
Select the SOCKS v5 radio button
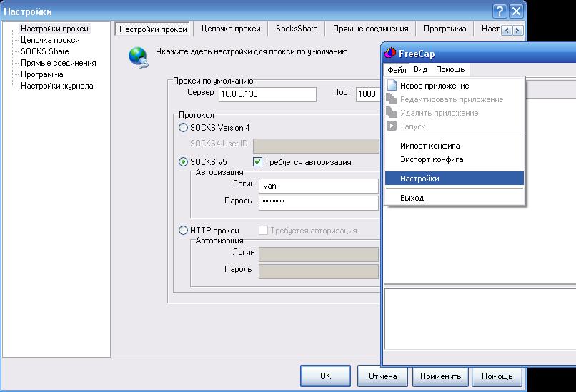(183, 162)
